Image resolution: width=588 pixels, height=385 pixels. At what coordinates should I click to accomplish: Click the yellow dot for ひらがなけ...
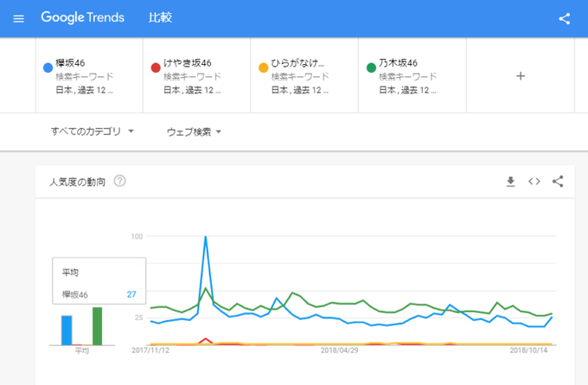pyautogui.click(x=264, y=67)
